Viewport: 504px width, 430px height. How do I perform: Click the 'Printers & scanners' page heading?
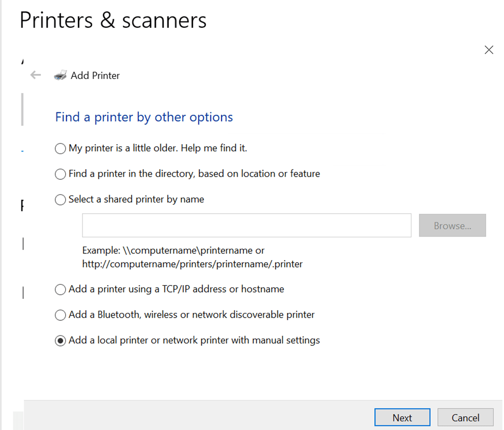(x=113, y=20)
